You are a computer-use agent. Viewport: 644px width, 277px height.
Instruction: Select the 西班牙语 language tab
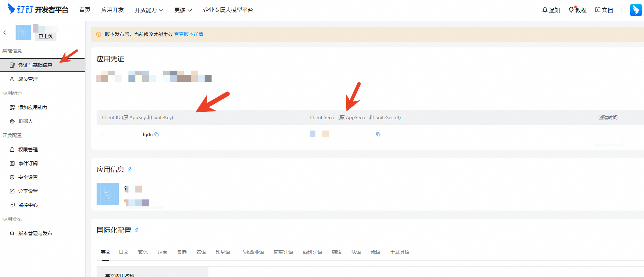click(313, 252)
